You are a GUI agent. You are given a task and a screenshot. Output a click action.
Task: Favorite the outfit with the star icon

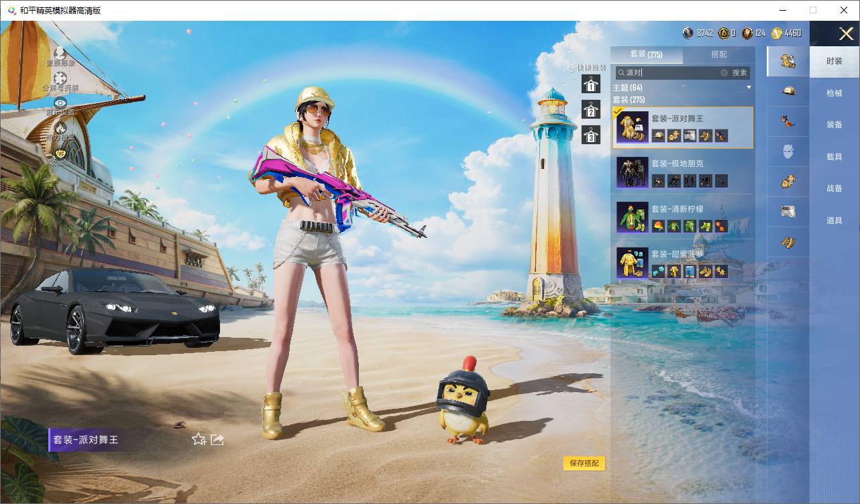[199, 439]
